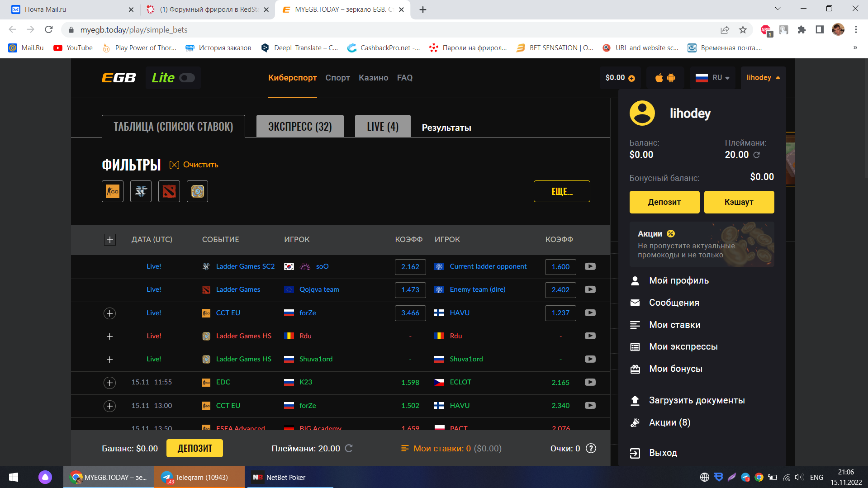
Task: Filter bets by StarCraft 2 icon
Action: pos(141,191)
